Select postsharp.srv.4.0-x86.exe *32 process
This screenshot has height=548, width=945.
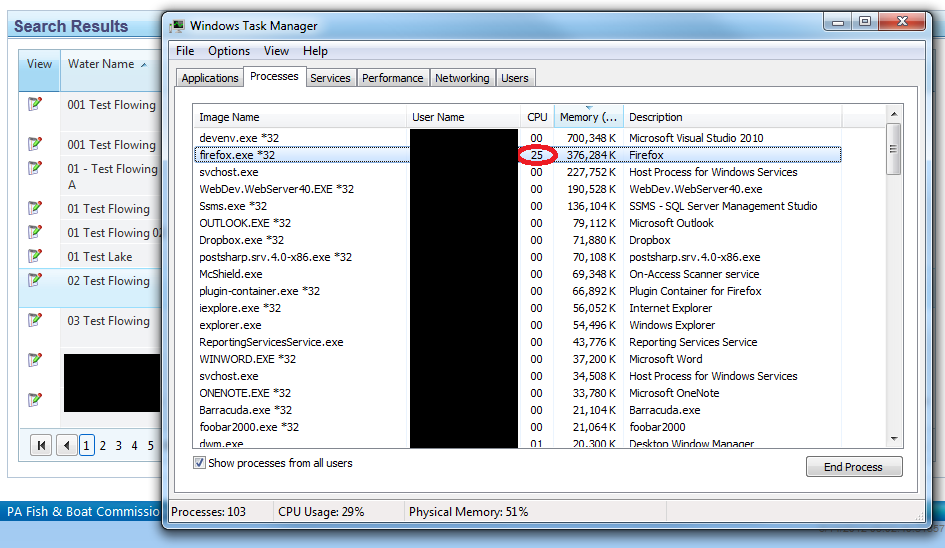pos(518,257)
